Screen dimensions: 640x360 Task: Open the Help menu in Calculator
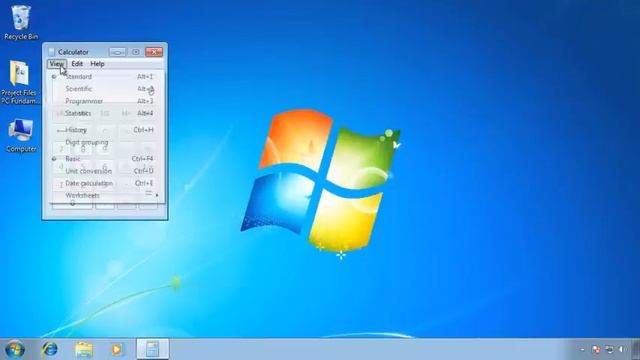[x=97, y=64]
